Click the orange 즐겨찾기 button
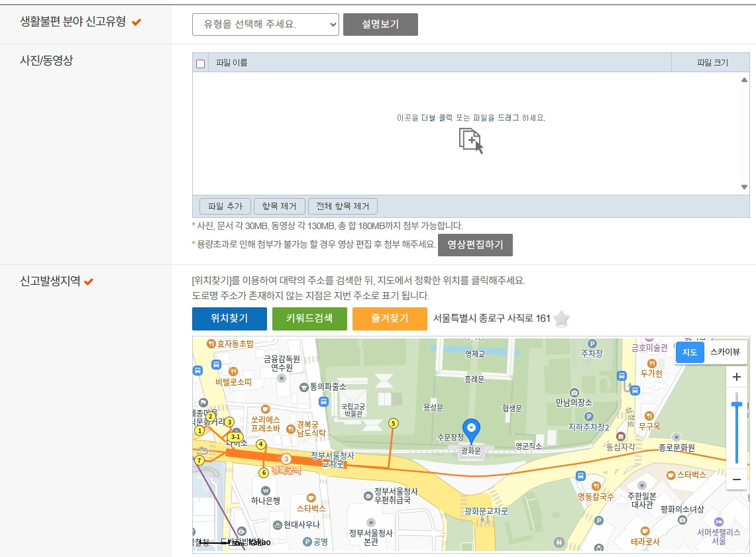The height and width of the screenshot is (557, 756). coord(390,319)
